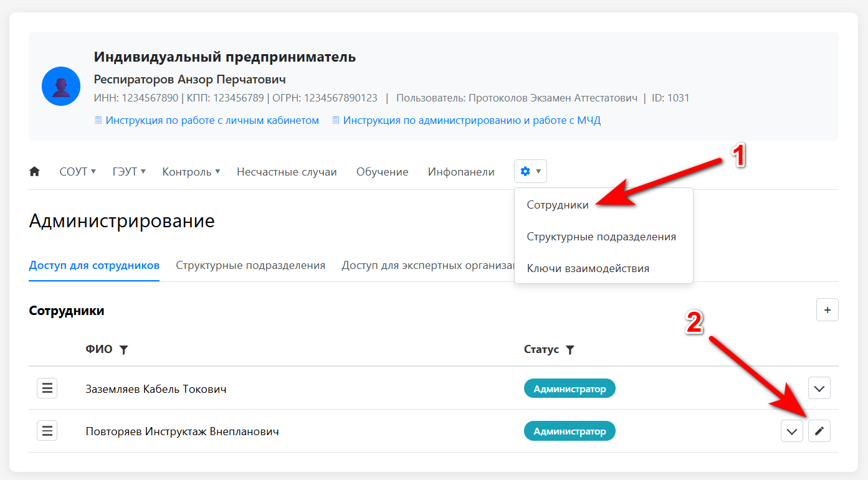Viewport: 868px width, 480px height.
Task: Open Инструкция по администрированию и работе с МЧД
Action: point(471,120)
